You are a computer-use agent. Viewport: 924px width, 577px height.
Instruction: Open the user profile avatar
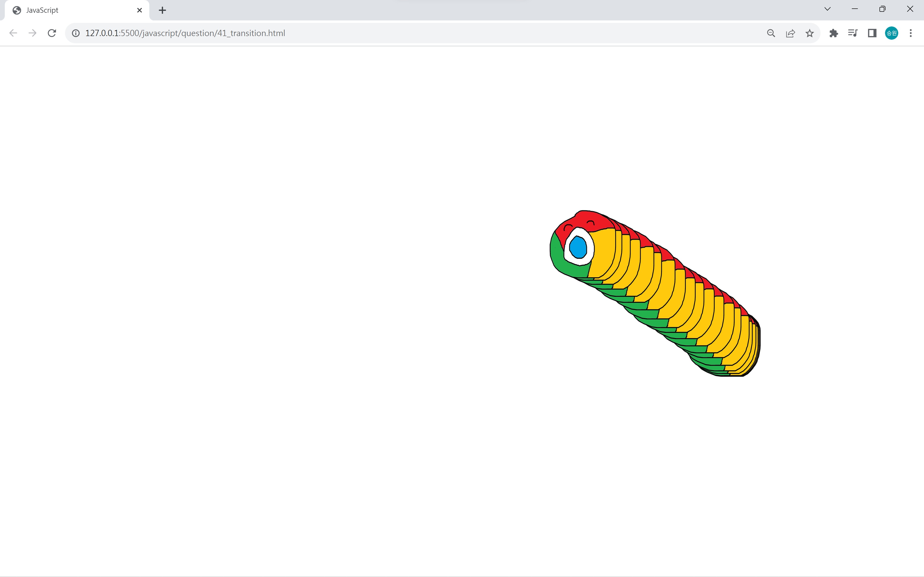point(892,33)
